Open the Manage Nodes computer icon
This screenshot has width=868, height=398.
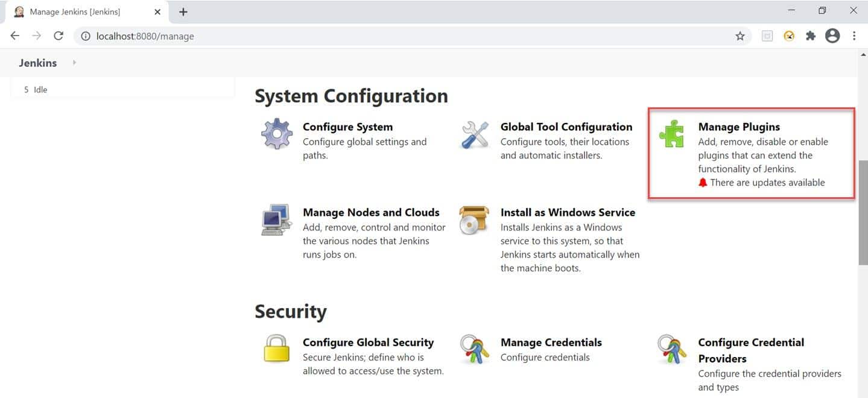click(x=276, y=220)
